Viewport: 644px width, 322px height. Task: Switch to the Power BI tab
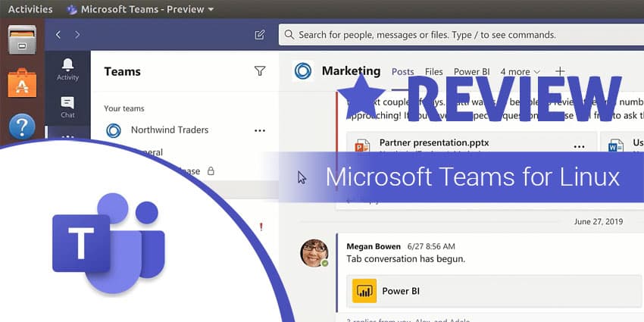tap(471, 72)
